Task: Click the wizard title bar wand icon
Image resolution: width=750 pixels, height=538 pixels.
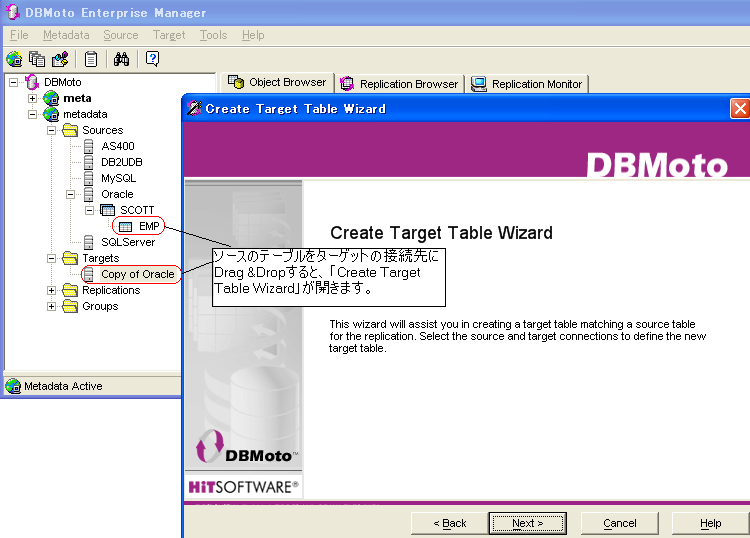Action: pyautogui.click(x=194, y=109)
